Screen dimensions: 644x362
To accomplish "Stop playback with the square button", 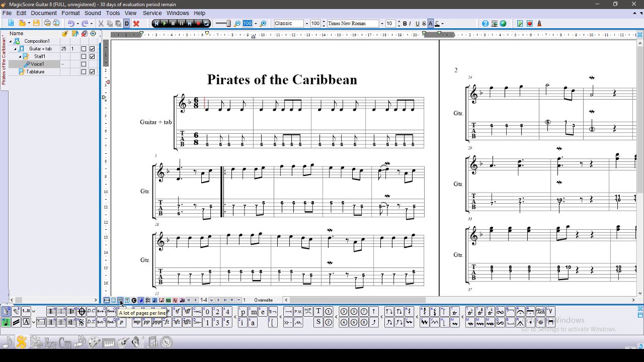I will pos(173,23).
